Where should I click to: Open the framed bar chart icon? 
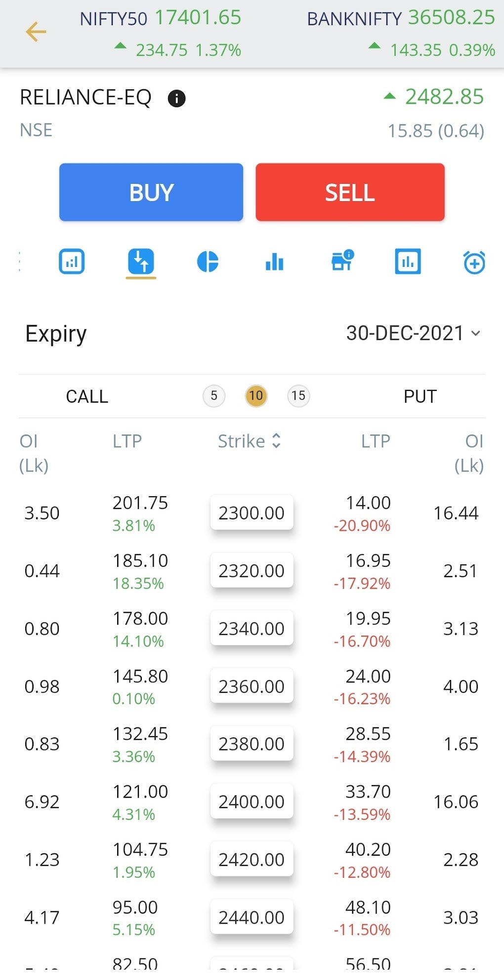tap(408, 261)
